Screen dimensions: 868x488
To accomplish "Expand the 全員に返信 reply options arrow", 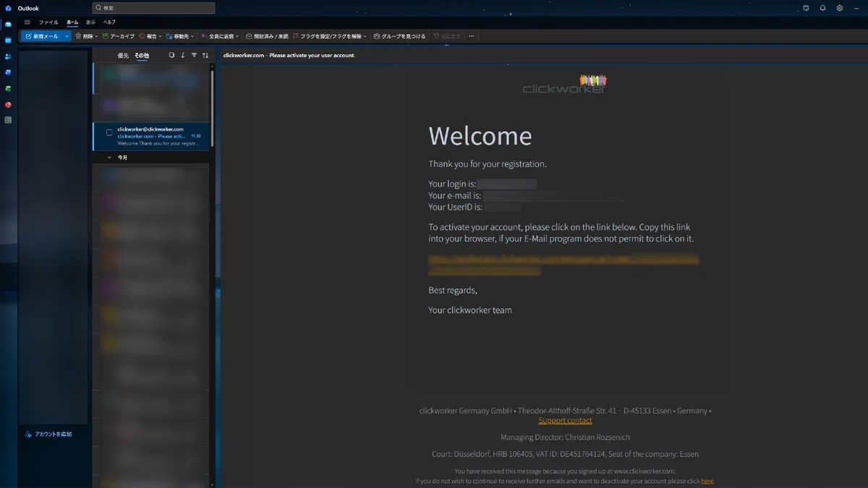I will coord(238,36).
